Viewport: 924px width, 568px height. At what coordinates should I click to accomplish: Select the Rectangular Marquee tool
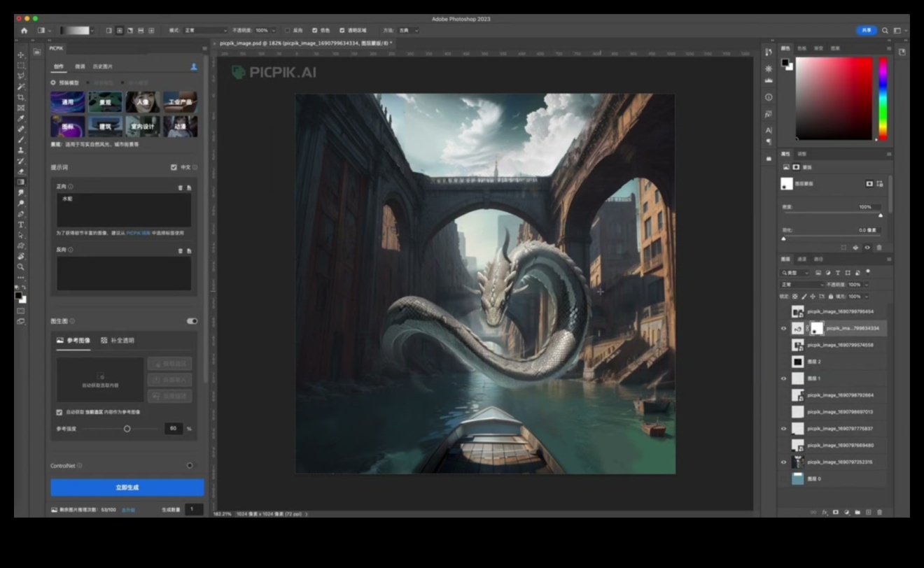coord(21,65)
